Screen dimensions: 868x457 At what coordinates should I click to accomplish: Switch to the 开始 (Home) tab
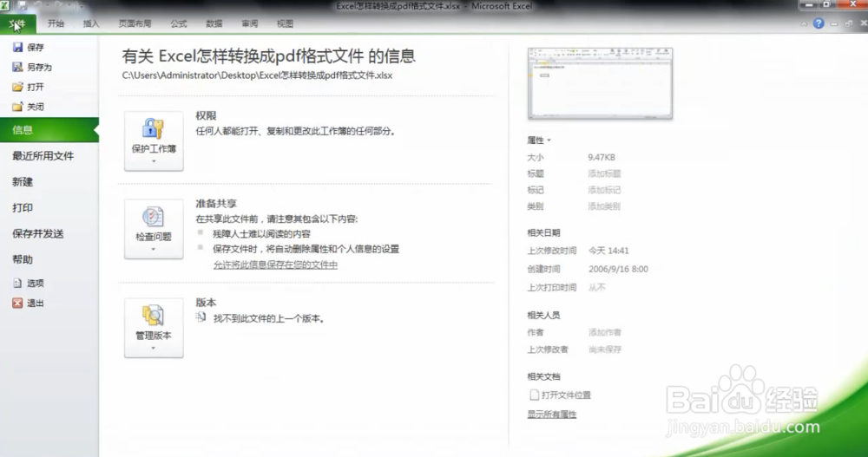pos(56,23)
